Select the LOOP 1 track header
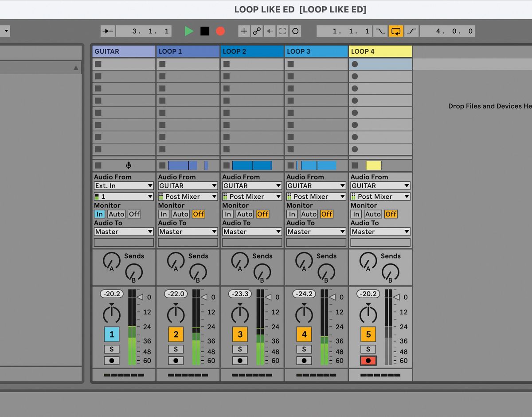Image resolution: width=532 pixels, height=417 pixels. [188, 51]
